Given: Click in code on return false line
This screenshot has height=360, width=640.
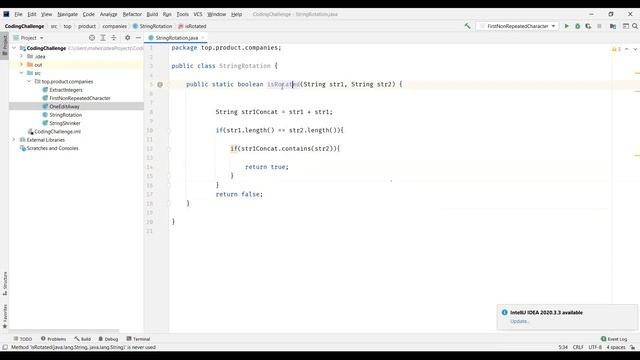Looking at the screenshot, I should [239, 194].
